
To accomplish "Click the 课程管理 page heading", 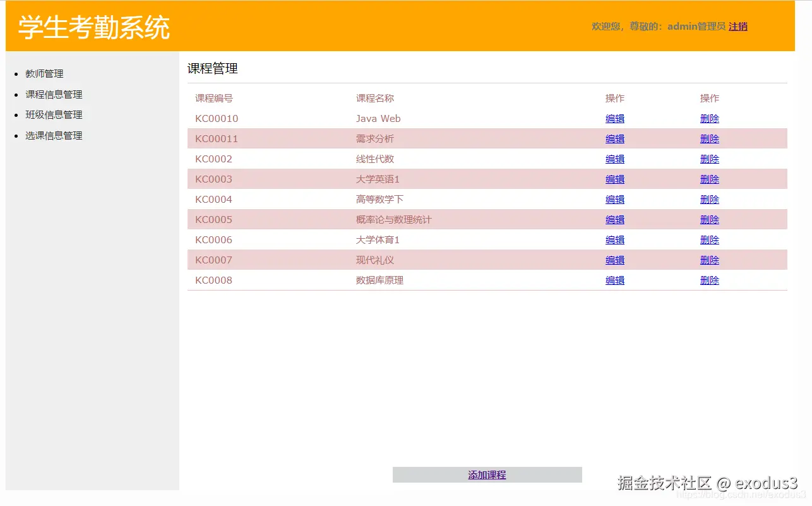I will pos(213,68).
